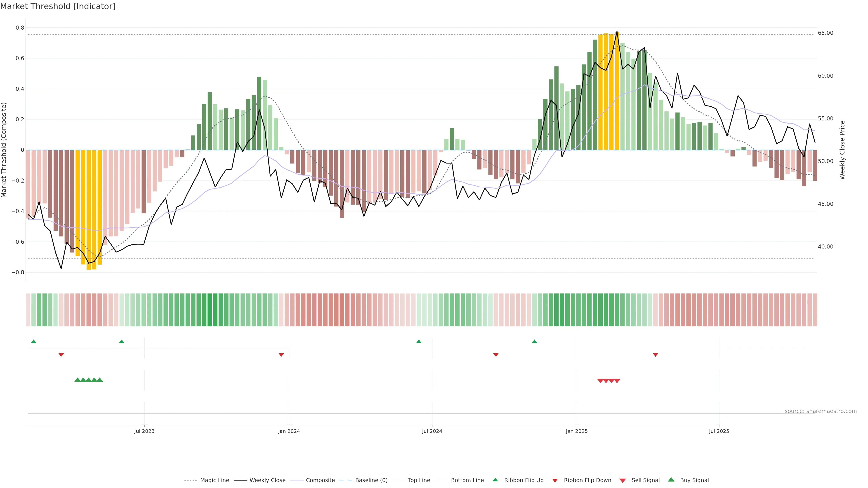Click the Buy Signal legend triangle icon
This screenshot has width=868, height=488.
point(671,480)
